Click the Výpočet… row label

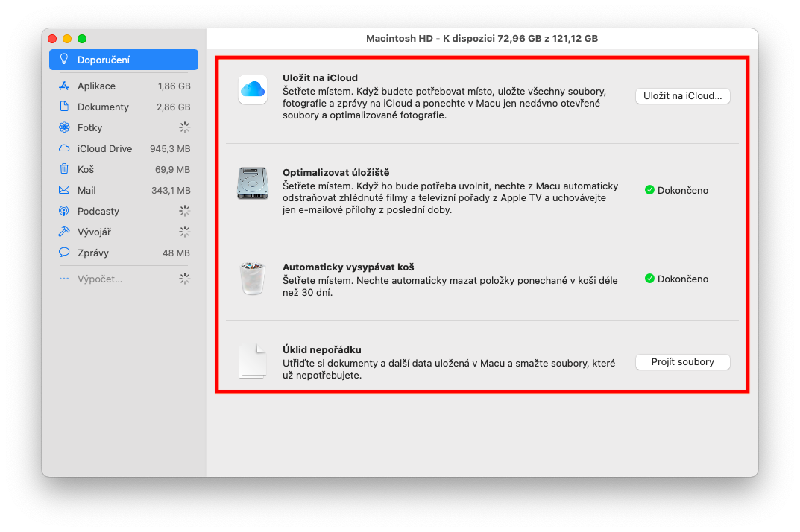tap(99, 279)
